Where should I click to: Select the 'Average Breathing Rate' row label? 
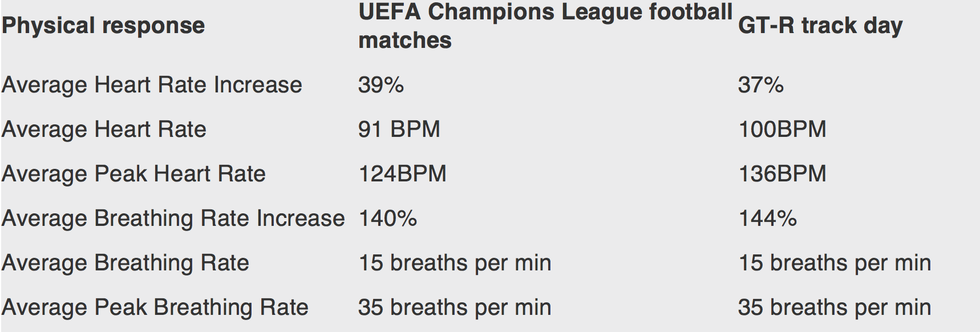point(125,263)
